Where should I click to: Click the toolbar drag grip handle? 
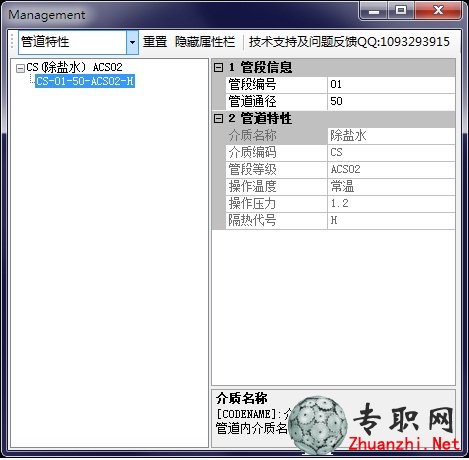coord(12,42)
